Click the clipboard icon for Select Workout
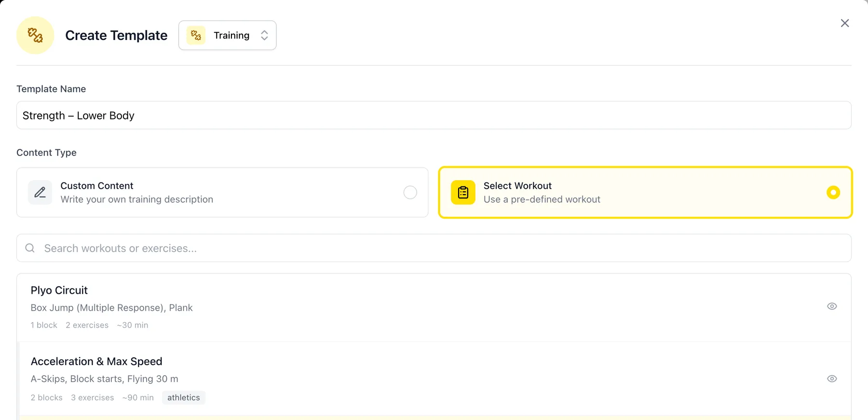Image resolution: width=868 pixels, height=420 pixels. tap(463, 192)
